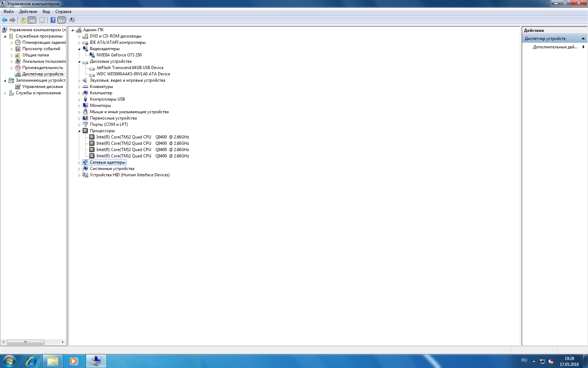Show hidden tray icons arrow

point(534,361)
